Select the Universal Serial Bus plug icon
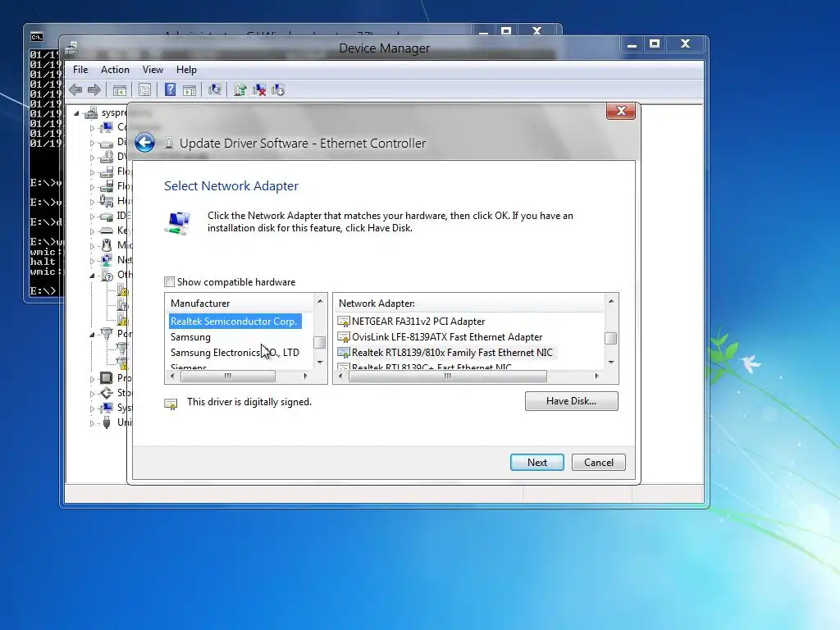The width and height of the screenshot is (840, 630). point(107,422)
